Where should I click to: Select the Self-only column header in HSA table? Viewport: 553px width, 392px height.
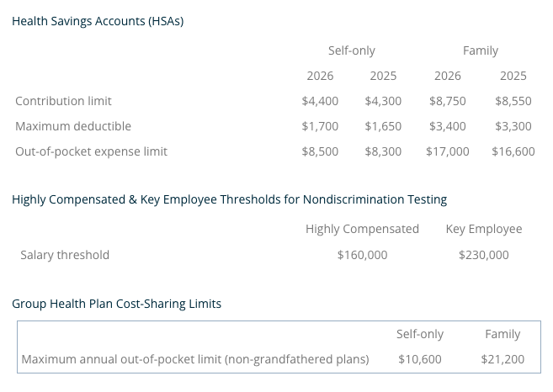tap(352, 50)
